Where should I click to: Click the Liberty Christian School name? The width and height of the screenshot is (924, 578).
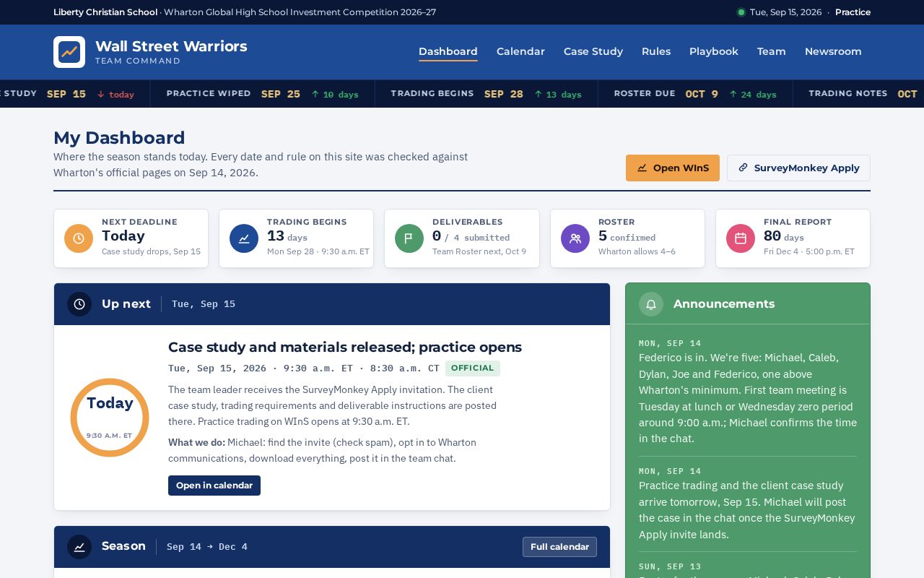pyautogui.click(x=105, y=12)
